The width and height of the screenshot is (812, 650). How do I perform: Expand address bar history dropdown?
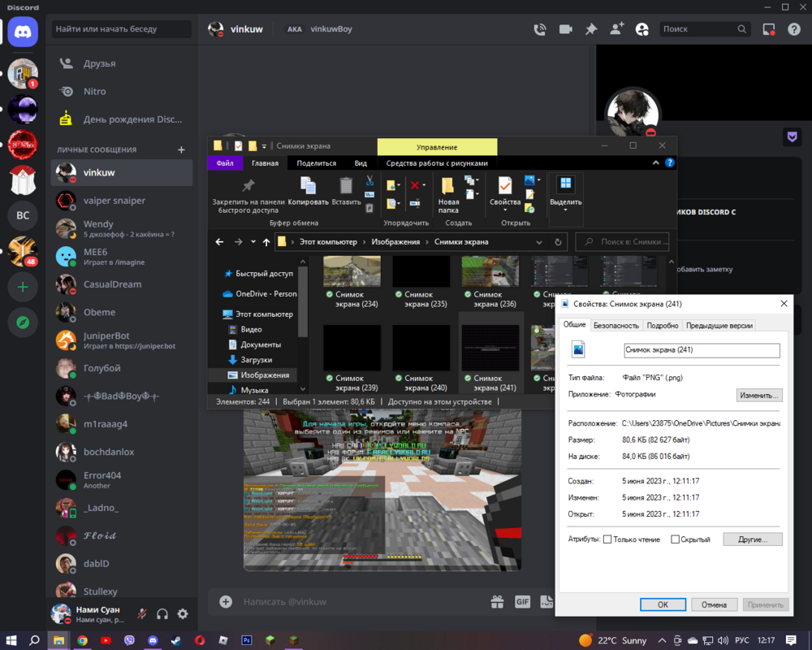(x=539, y=242)
